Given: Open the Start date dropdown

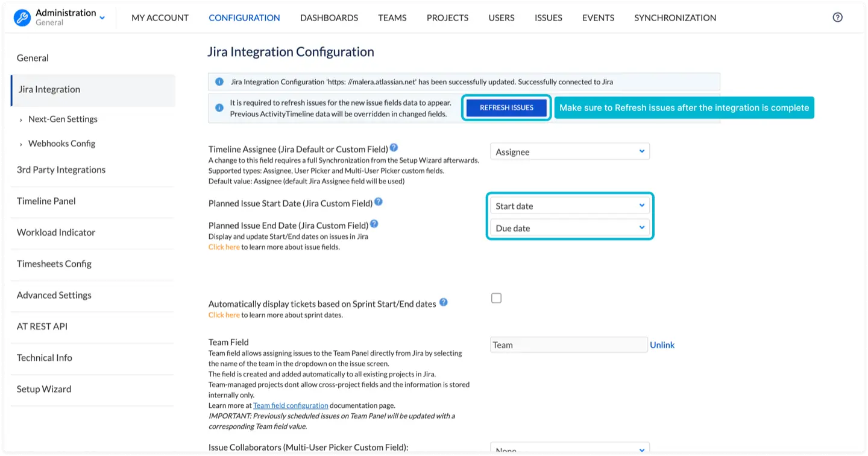Looking at the screenshot, I should 569,206.
